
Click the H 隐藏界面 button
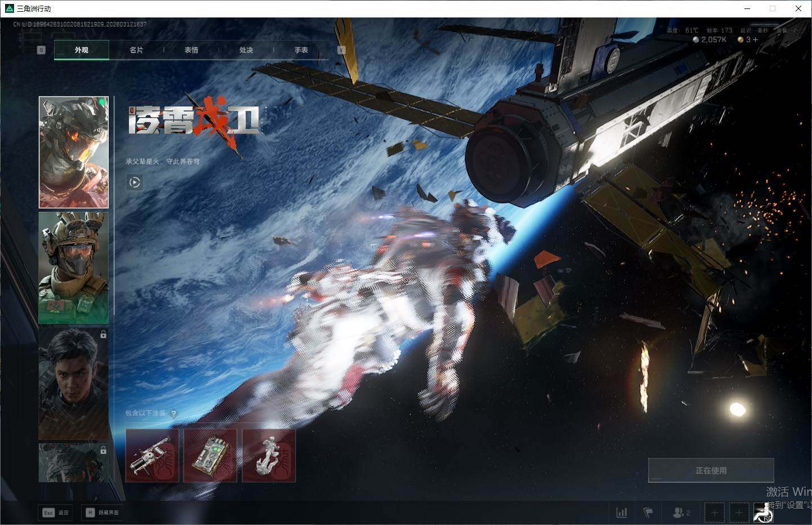(102, 513)
